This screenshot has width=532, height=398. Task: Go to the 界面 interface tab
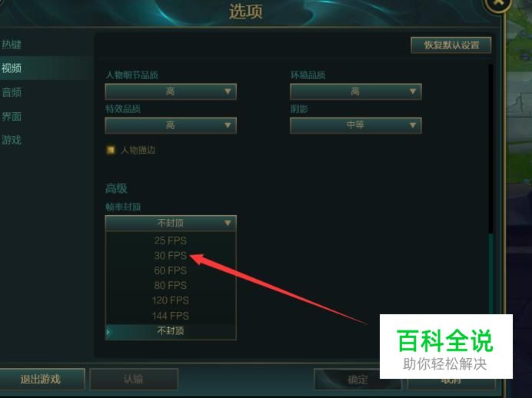point(12,117)
